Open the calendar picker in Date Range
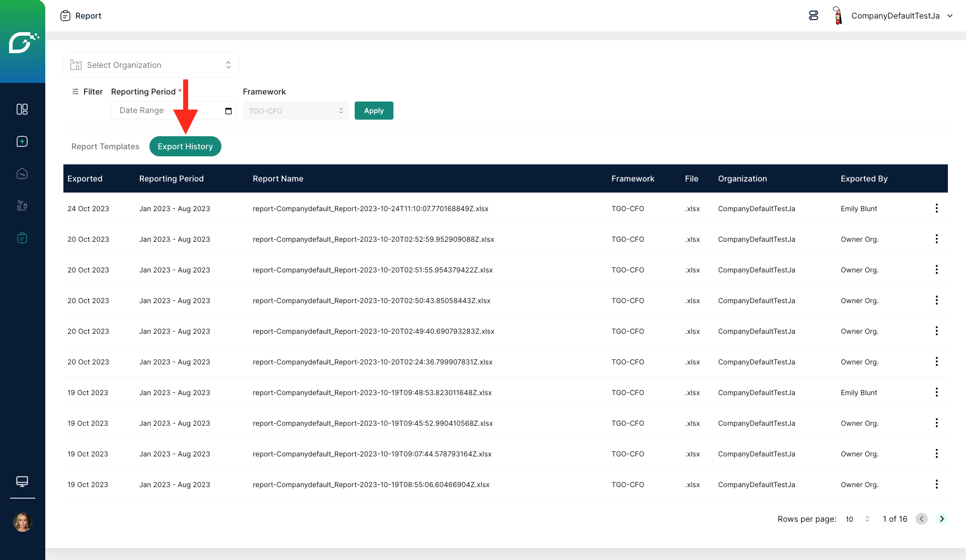 coord(228,111)
